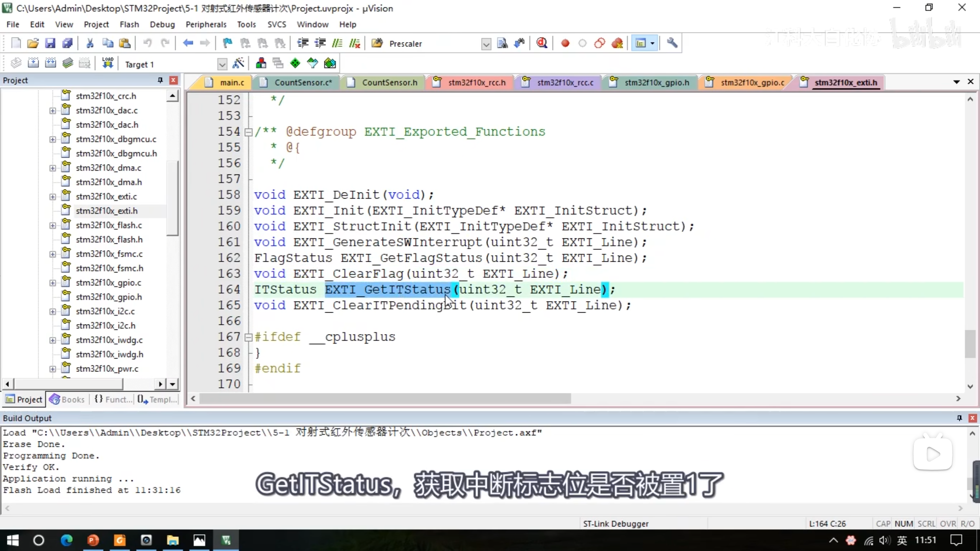Screen dimensions: 980x551
Task: Open Options for Target magic wand icon
Action: [x=238, y=64]
